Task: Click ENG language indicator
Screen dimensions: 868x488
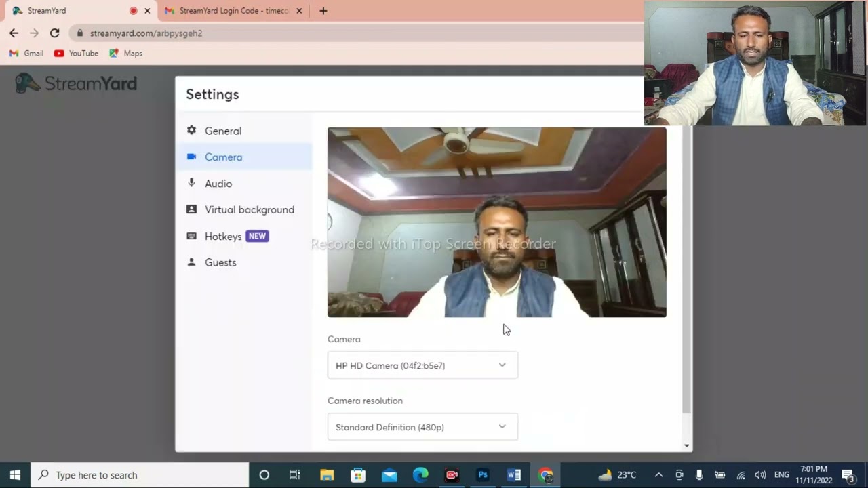Action: pos(782,475)
